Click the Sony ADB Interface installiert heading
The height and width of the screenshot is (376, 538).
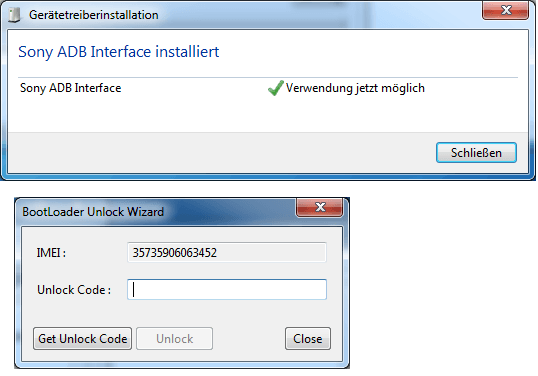point(119,52)
